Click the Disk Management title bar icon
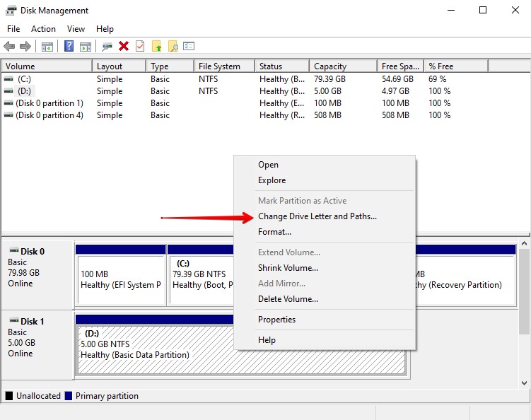Image resolution: width=531 pixels, height=420 pixels. pos(11,11)
